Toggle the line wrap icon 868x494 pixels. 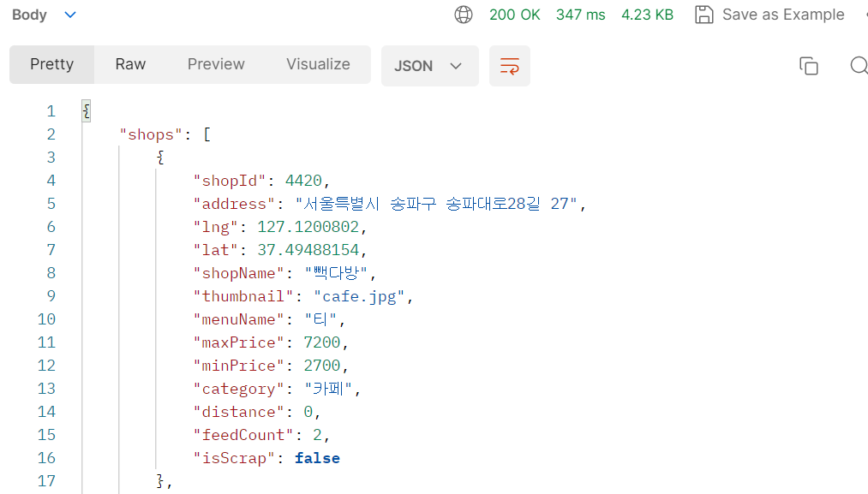[509, 66]
